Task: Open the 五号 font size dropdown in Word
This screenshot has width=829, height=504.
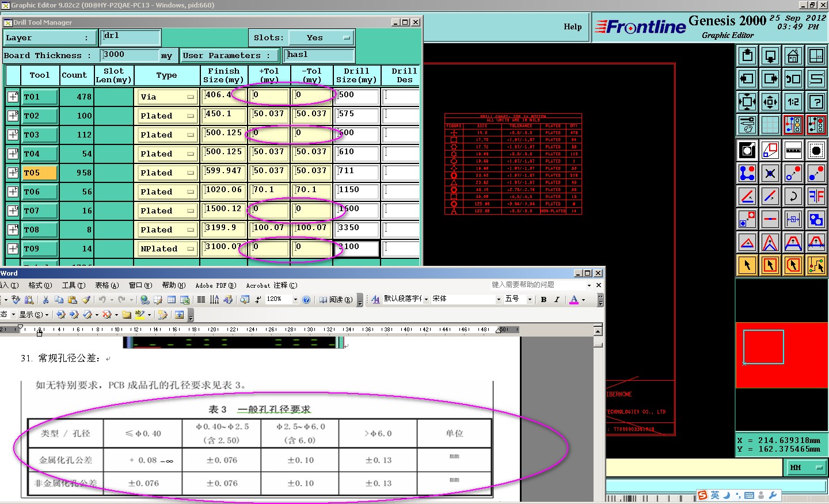Action: 530,300
